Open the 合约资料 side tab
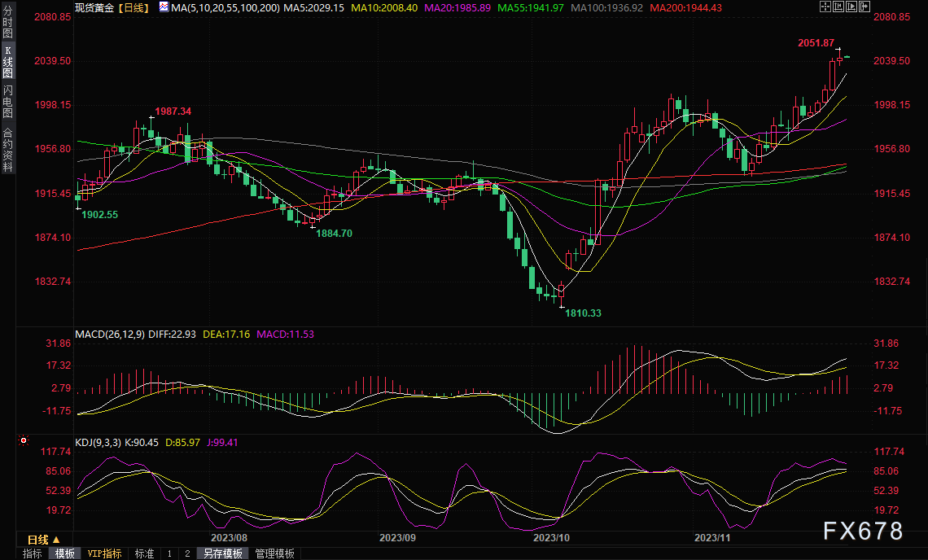The image size is (928, 560). [7, 149]
